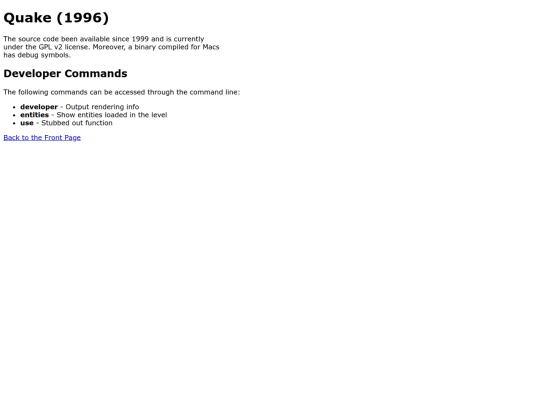Viewport: 540px width, 405px height.
Task: Click the words debug symbols in paragraph
Action: [x=44, y=55]
